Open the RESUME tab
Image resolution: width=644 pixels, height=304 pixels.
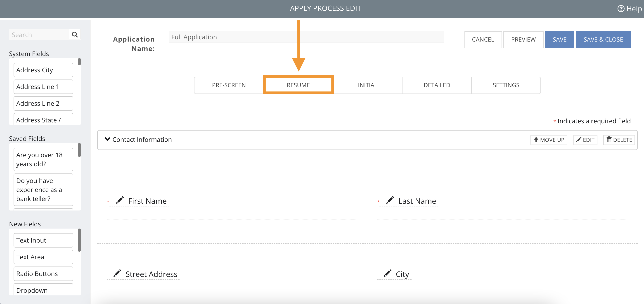pos(298,85)
